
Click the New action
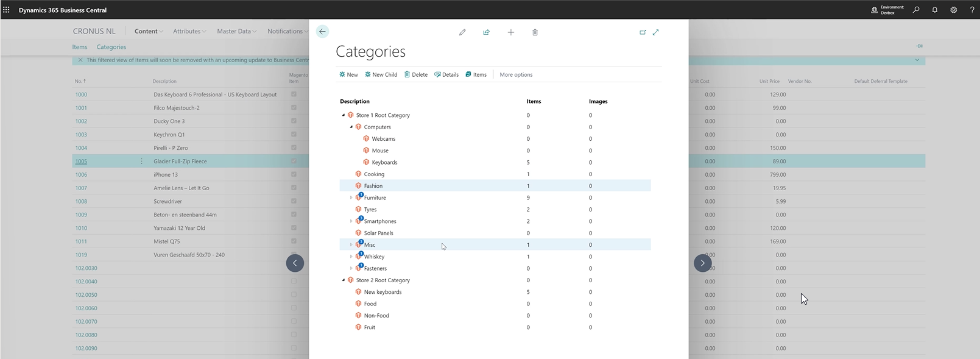click(x=349, y=74)
